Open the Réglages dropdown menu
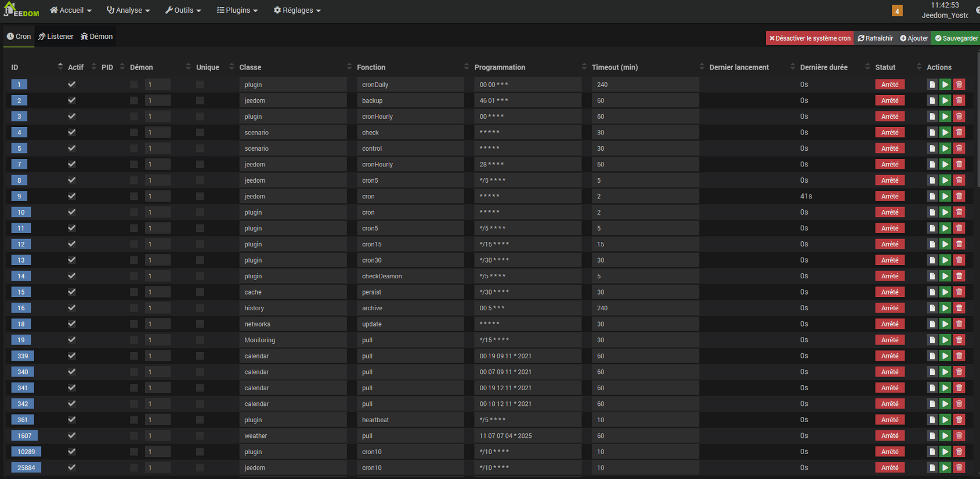 pyautogui.click(x=297, y=10)
